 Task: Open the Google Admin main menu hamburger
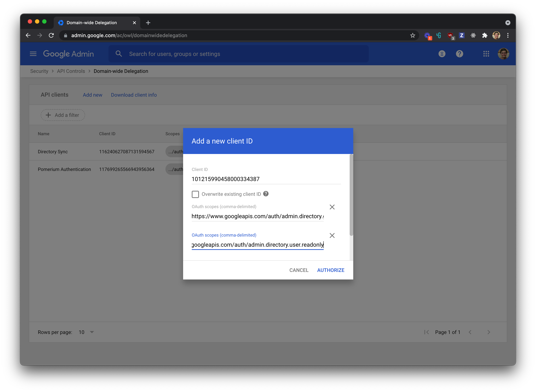[x=33, y=54]
